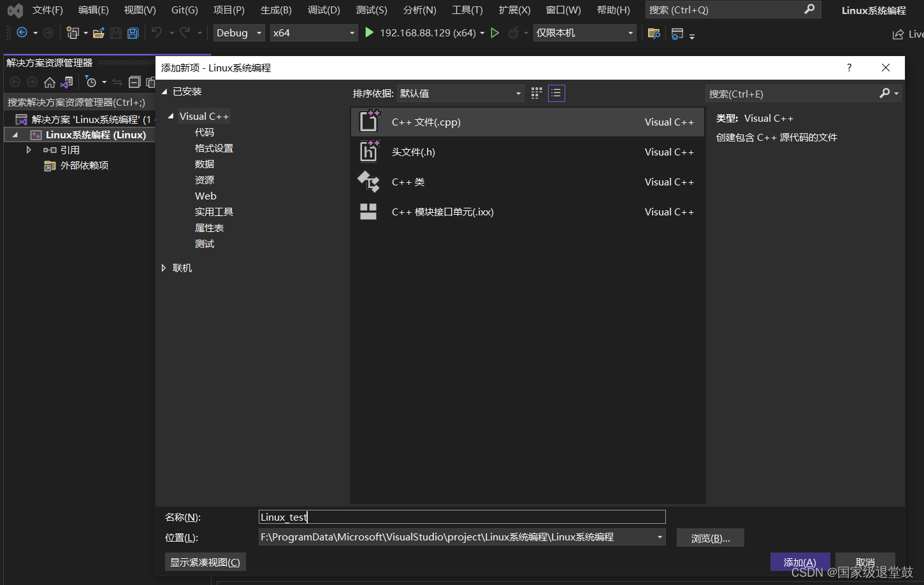Expand the 引用 node in Solution Explorer
The image size is (924, 585).
(29, 150)
